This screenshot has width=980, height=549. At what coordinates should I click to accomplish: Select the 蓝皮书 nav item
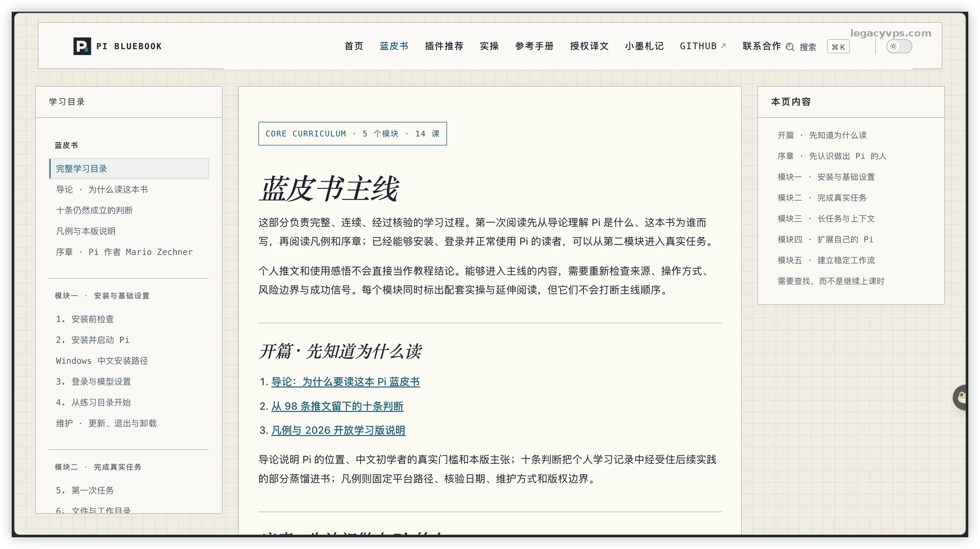[x=394, y=46]
